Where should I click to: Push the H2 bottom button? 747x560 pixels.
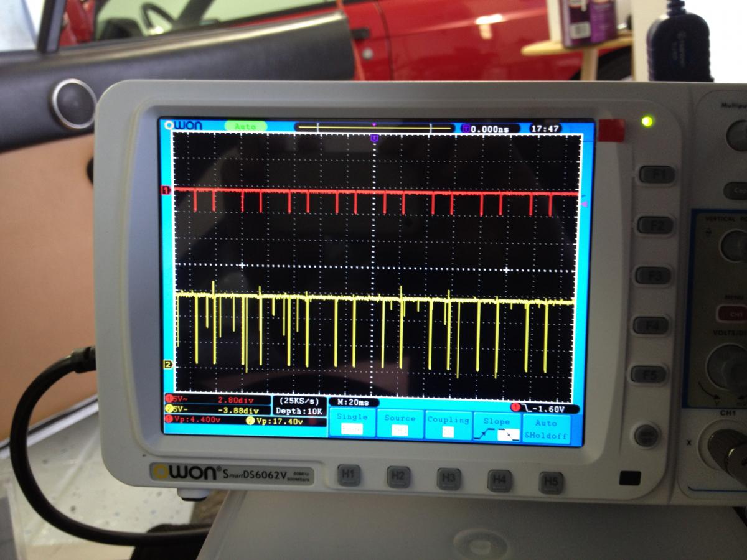pos(399,477)
